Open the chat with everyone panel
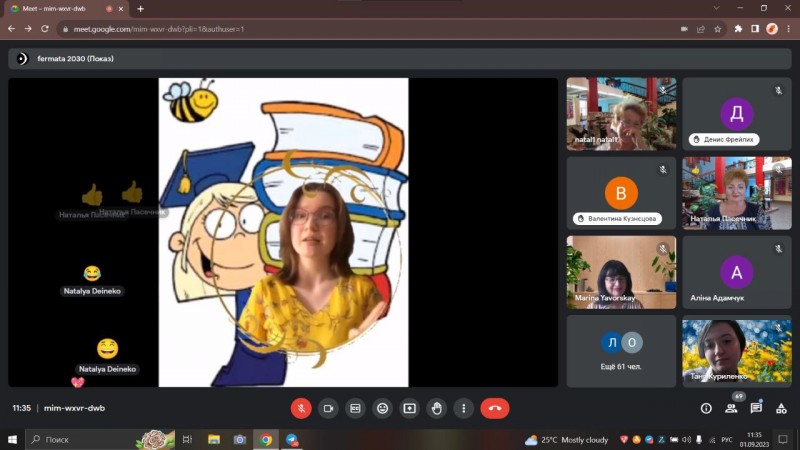800x450 pixels. point(756,408)
